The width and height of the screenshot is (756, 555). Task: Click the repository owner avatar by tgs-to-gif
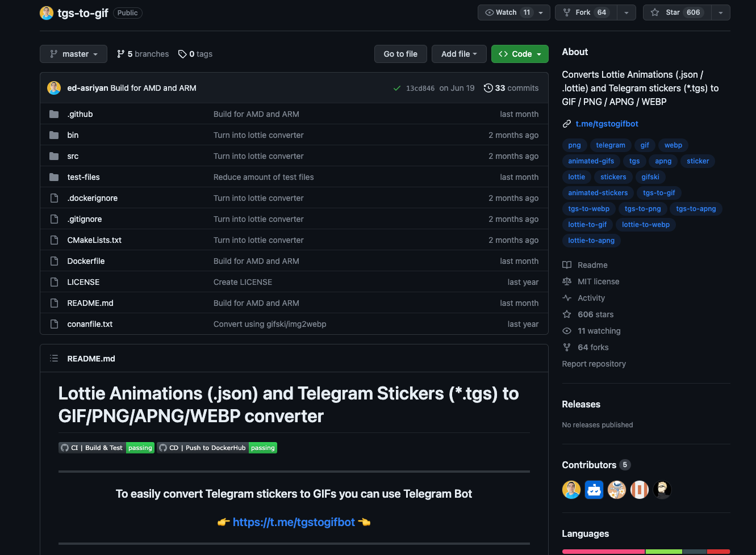point(47,12)
